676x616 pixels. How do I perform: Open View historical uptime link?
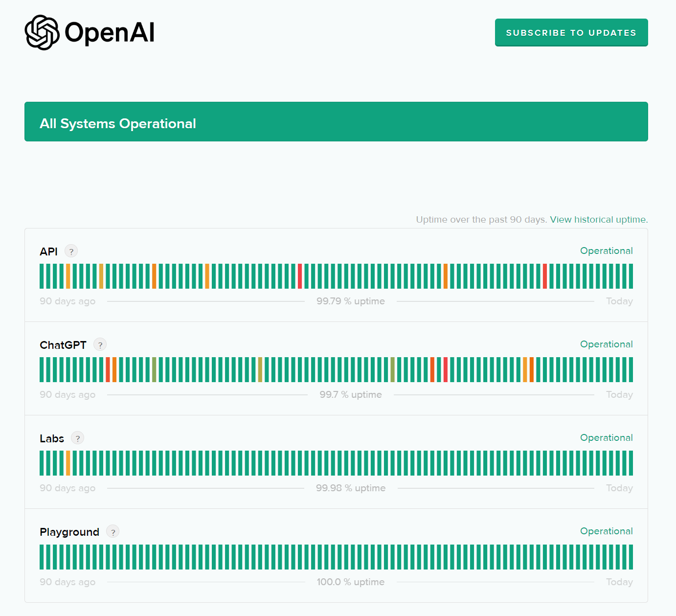click(x=599, y=220)
